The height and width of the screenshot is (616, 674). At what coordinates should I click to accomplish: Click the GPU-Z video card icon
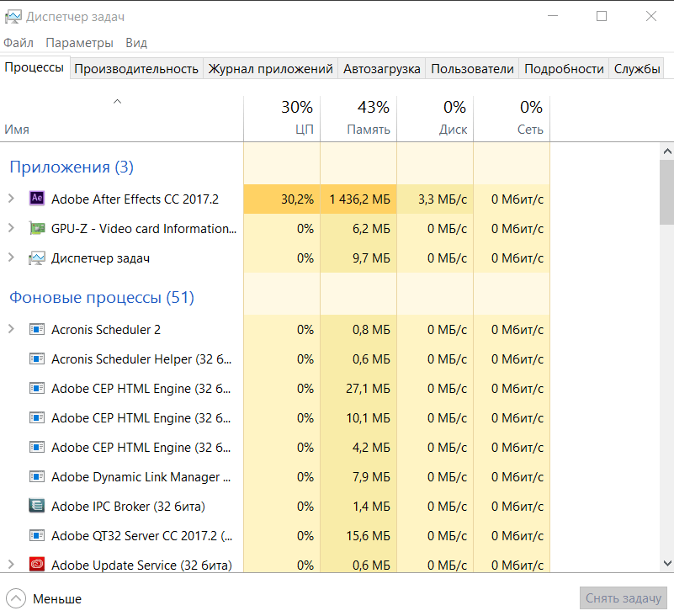[37, 228]
